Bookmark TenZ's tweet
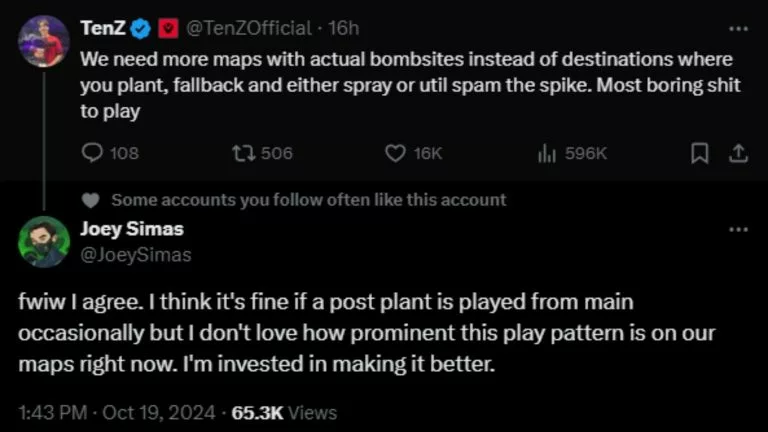 point(699,153)
